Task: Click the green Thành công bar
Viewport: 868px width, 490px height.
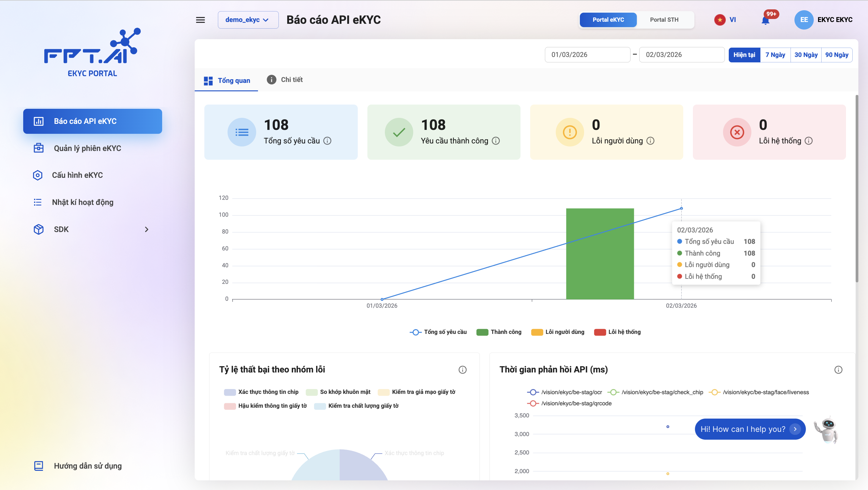Action: point(600,254)
